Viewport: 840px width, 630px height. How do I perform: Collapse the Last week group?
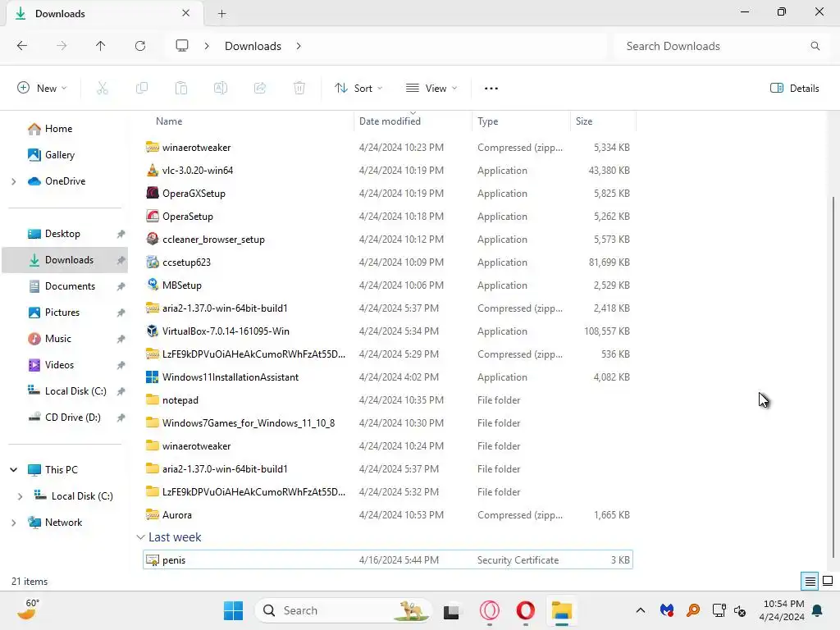[141, 537]
